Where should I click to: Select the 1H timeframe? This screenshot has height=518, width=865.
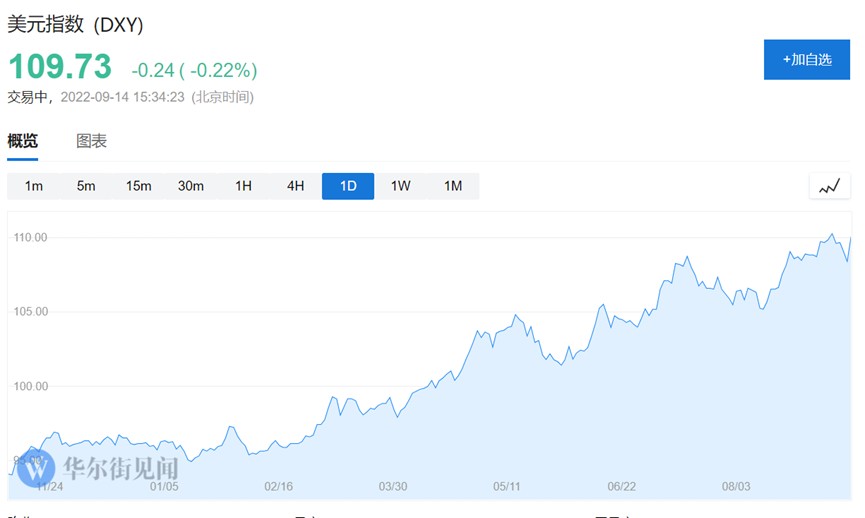pyautogui.click(x=243, y=186)
